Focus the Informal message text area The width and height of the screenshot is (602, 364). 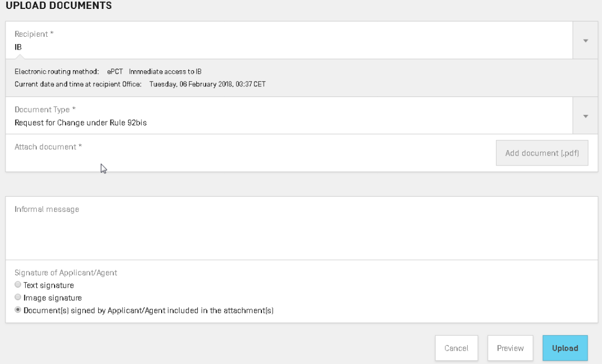pyautogui.click(x=302, y=229)
